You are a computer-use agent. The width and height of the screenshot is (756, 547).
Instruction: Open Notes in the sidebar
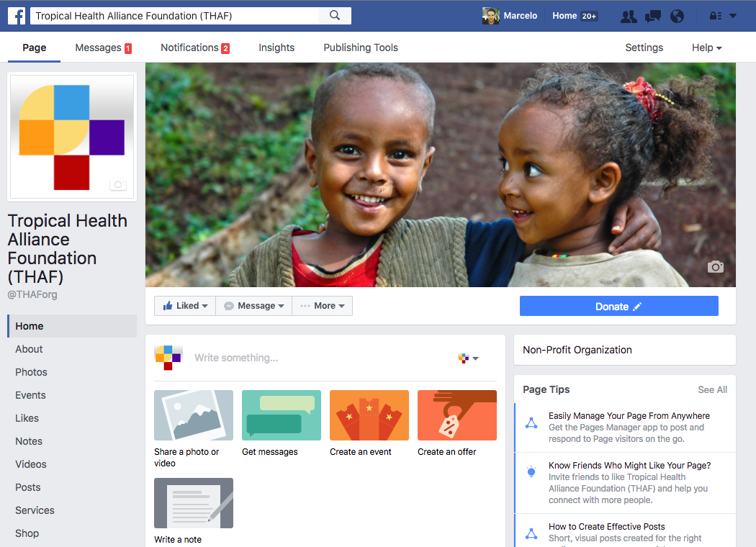pos(29,441)
